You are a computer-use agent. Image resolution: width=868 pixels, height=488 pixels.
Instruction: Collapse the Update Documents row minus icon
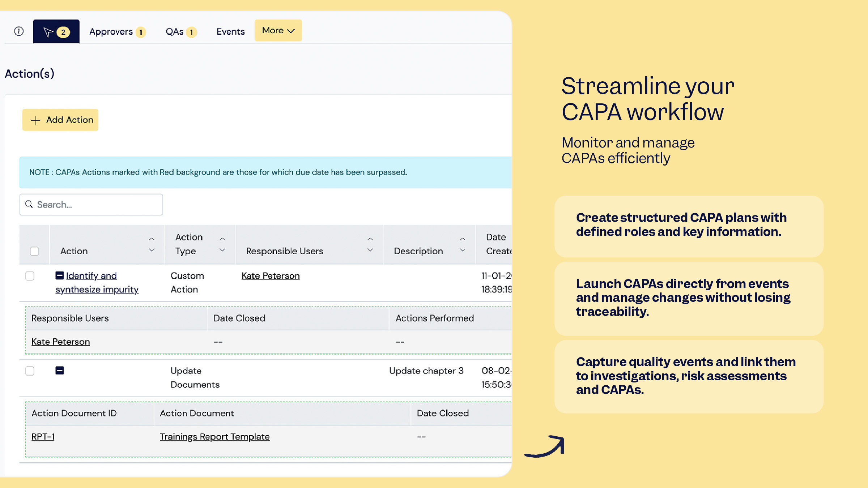click(60, 371)
